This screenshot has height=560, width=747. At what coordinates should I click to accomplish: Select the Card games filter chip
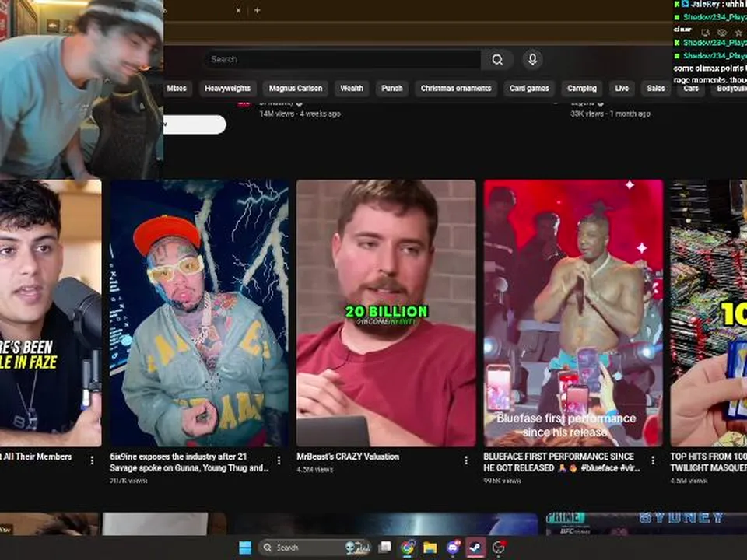tap(529, 88)
